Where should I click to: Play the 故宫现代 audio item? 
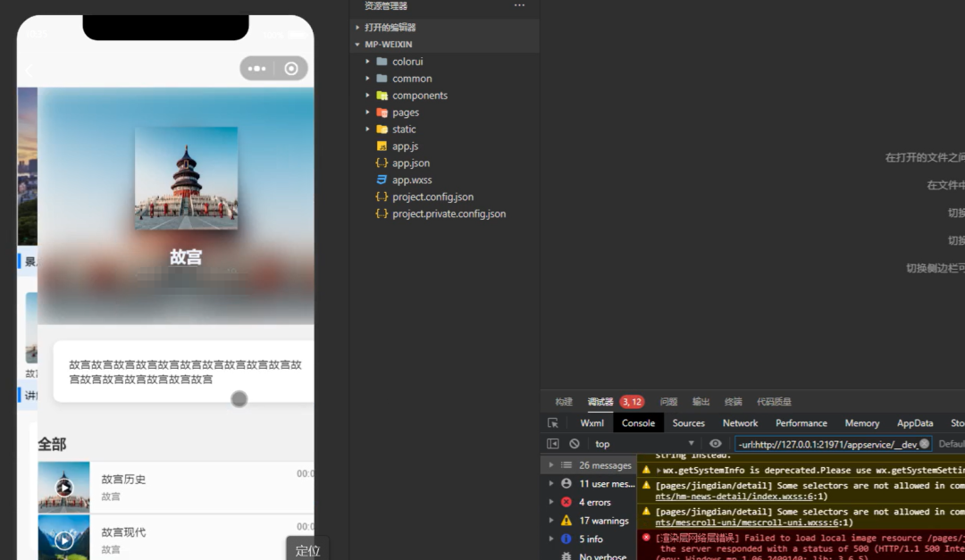(64, 539)
